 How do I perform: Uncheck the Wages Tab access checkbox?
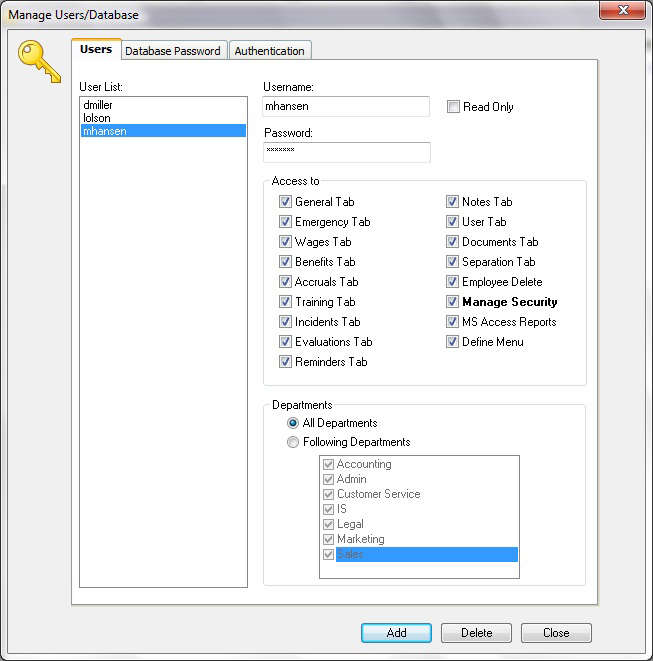[286, 242]
